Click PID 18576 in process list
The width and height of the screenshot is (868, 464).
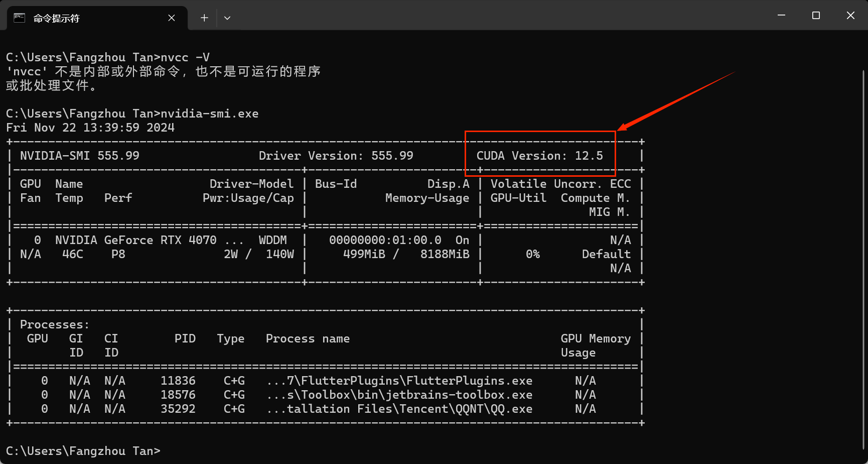178,395
